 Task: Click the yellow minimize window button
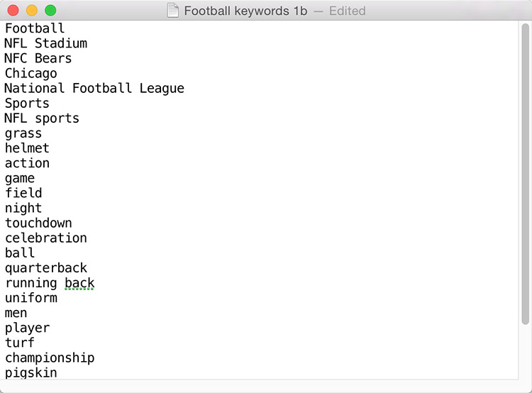tap(32, 11)
